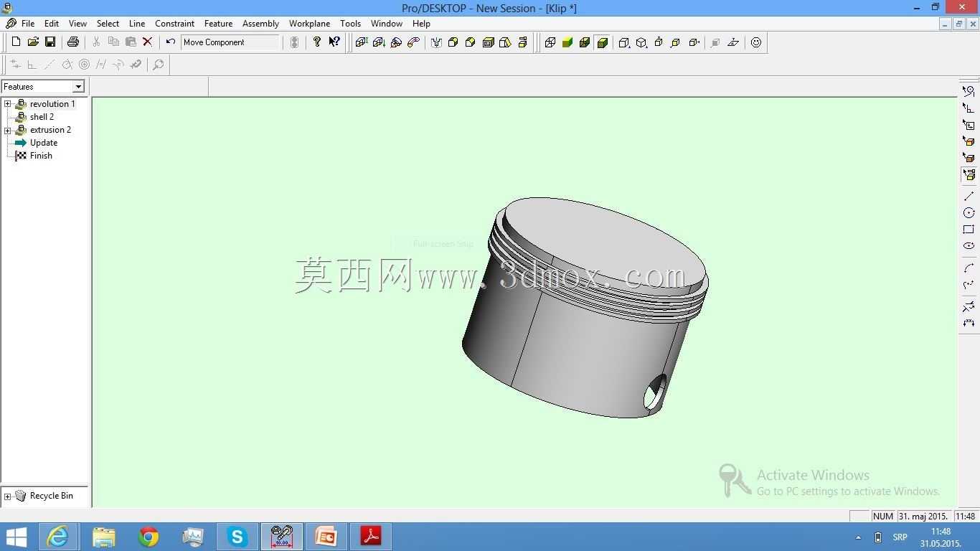Open Skype from the taskbar

point(237,537)
